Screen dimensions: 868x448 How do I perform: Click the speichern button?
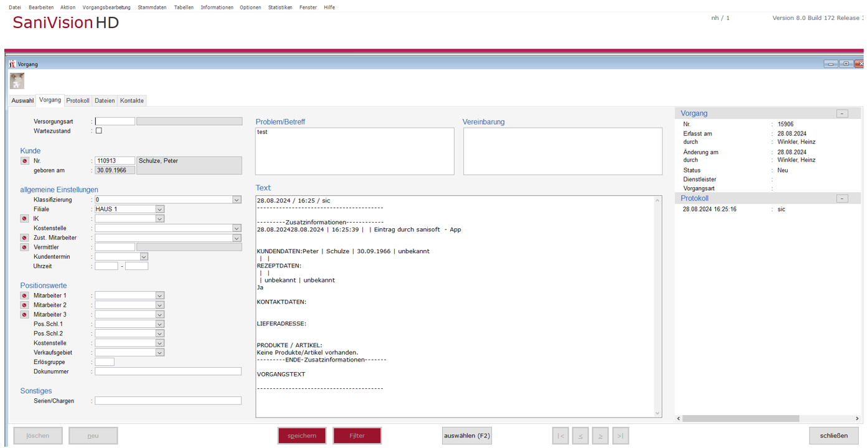click(302, 436)
